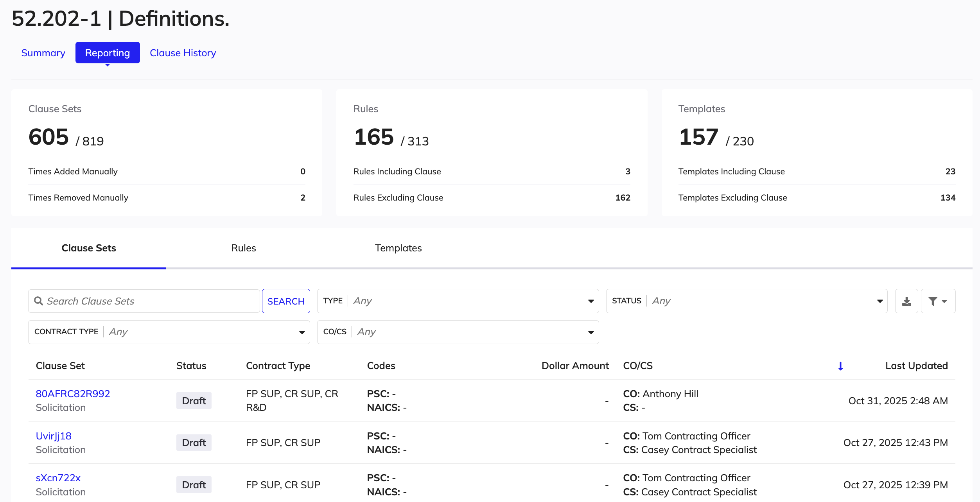980x502 pixels.
Task: Open the STATUS dropdown
Action: coord(747,301)
